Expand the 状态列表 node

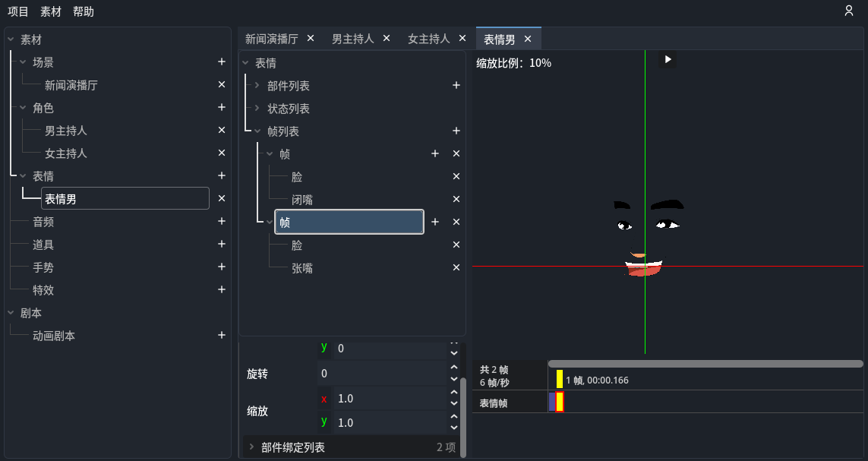[x=257, y=109]
